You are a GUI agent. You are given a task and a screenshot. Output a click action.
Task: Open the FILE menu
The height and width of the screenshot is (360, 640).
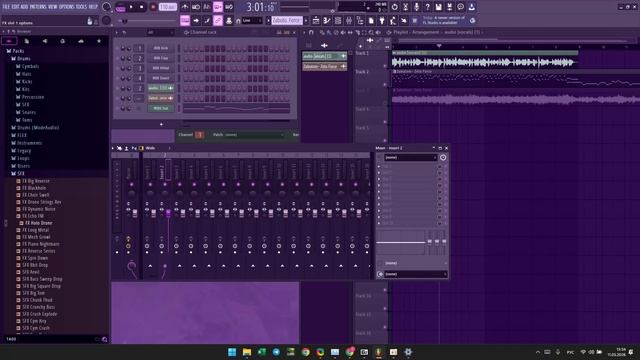click(x=6, y=7)
